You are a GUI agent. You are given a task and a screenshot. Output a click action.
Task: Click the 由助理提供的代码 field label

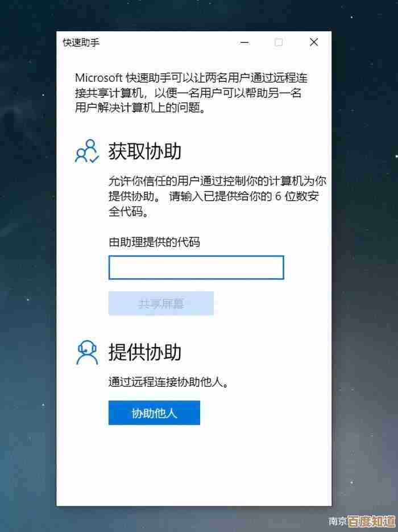click(x=154, y=242)
